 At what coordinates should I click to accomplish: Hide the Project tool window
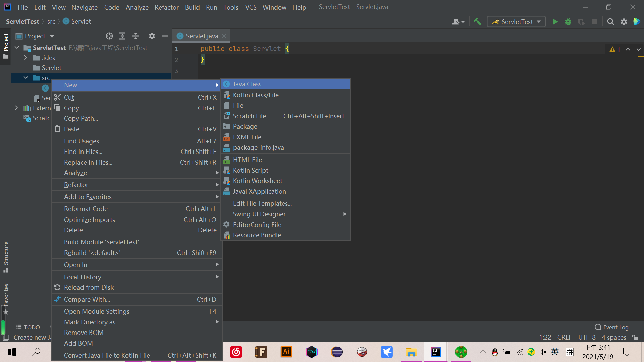coord(165,36)
